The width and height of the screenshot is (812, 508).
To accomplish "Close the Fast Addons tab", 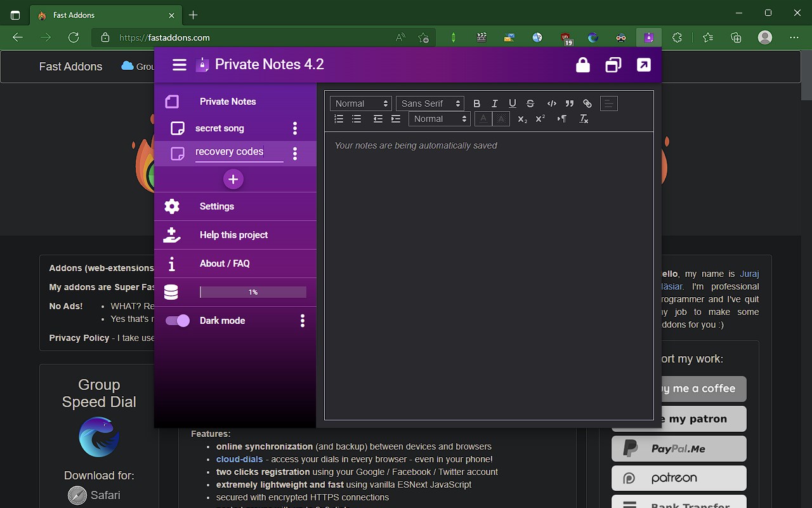I will [x=172, y=15].
